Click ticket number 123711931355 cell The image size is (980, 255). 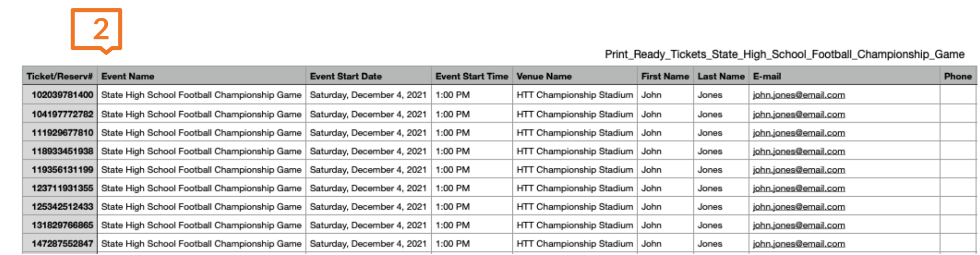[x=60, y=188]
